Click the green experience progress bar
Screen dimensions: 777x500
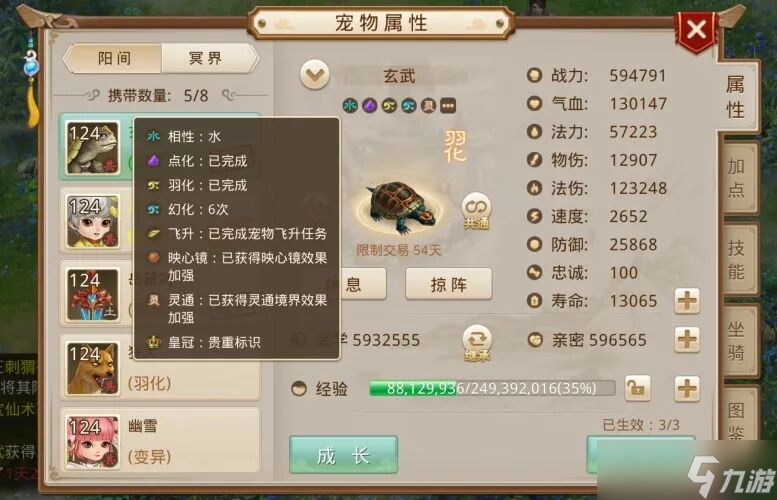pyautogui.click(x=492, y=388)
